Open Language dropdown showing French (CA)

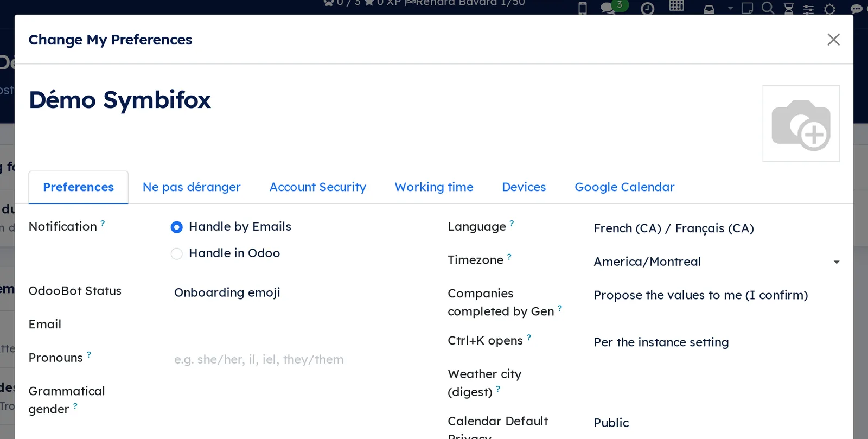pyautogui.click(x=717, y=228)
